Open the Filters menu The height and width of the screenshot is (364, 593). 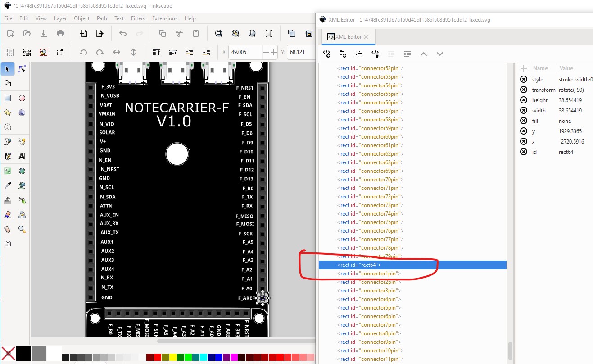[138, 18]
